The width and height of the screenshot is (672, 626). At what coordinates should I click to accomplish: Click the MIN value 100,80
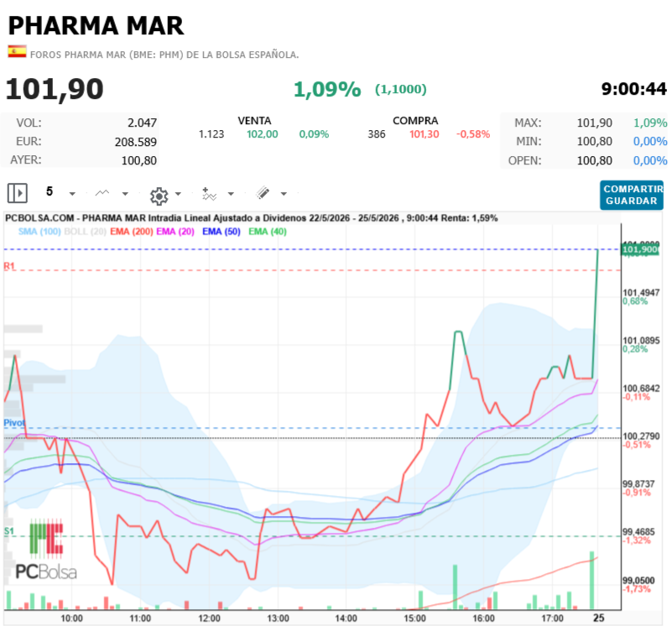pyautogui.click(x=595, y=142)
